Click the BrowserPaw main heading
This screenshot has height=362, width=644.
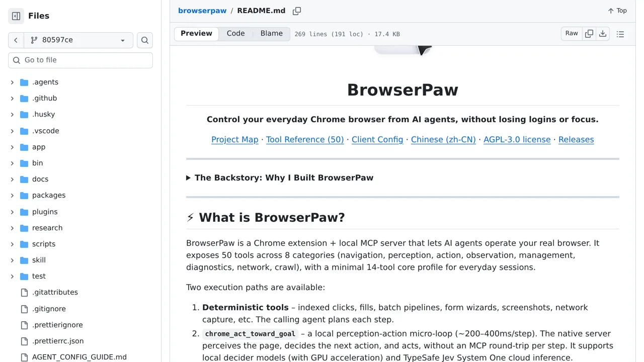(x=403, y=89)
